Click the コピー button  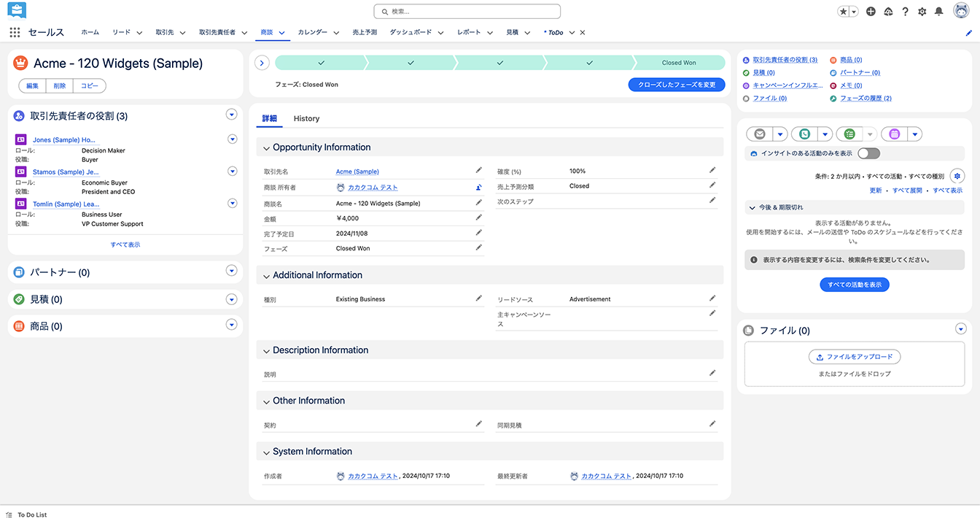(90, 86)
